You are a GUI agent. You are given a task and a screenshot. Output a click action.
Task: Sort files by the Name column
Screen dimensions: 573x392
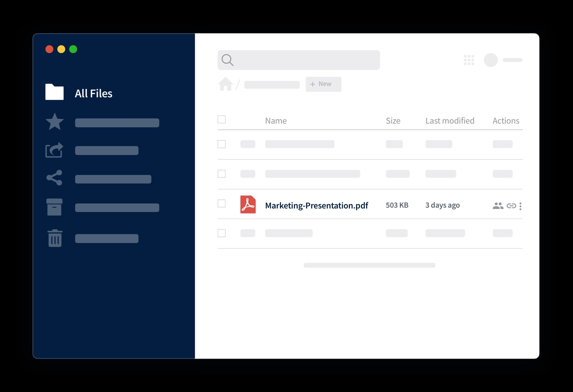(276, 121)
